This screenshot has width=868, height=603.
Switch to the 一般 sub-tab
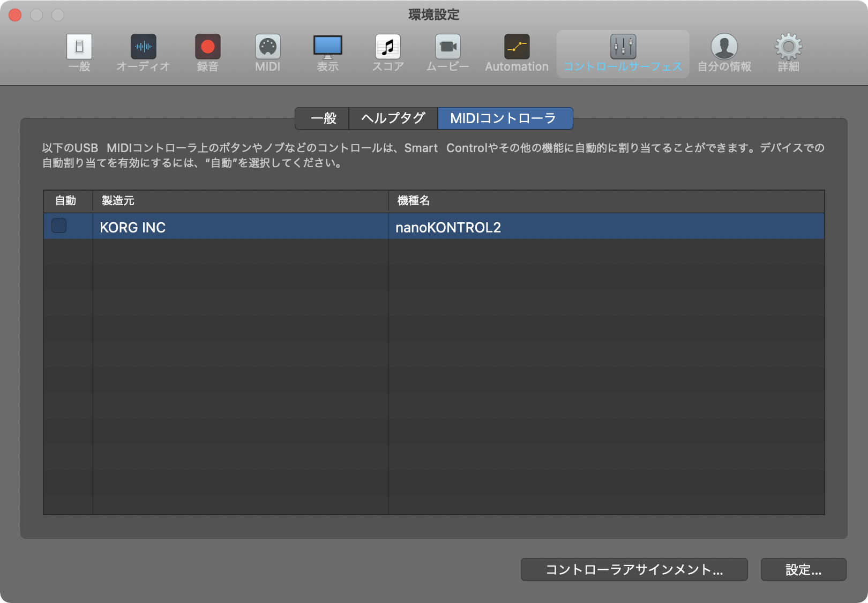323,118
